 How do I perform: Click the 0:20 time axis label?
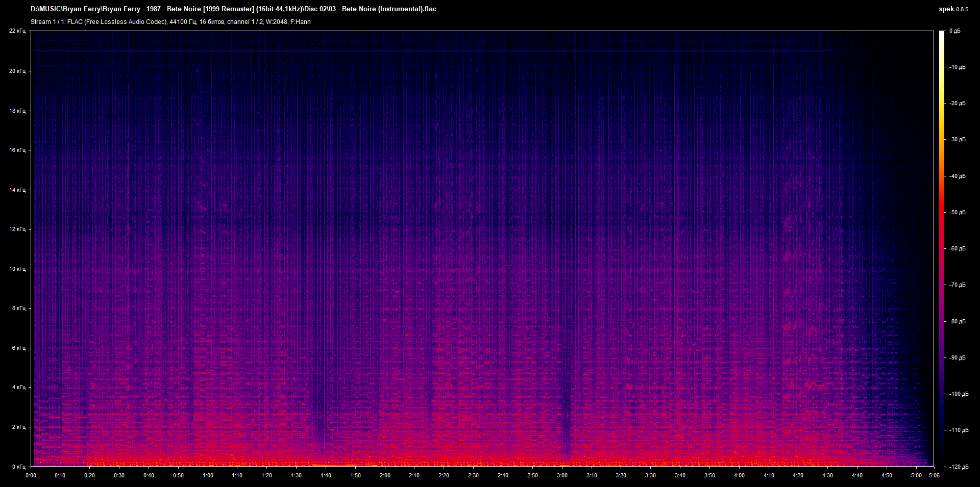coord(90,475)
